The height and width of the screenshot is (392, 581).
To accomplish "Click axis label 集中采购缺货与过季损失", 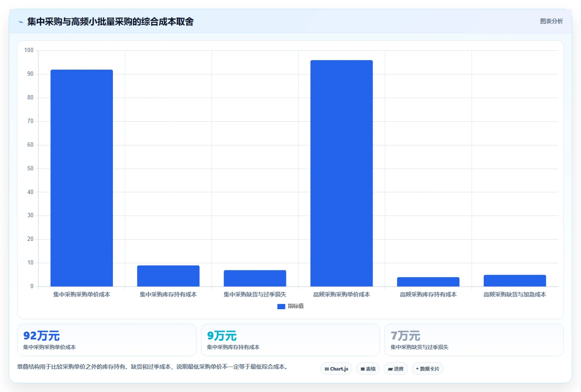I will (255, 295).
